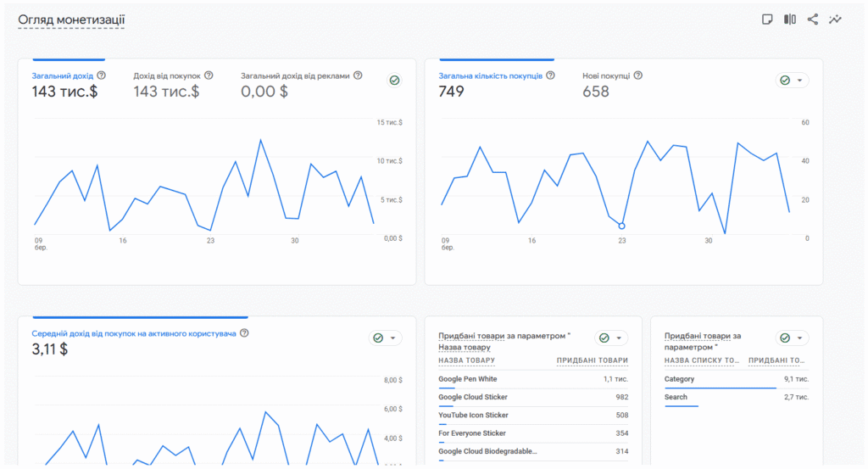
Task: Click highlighted data point on buyers chart
Action: 621,226
